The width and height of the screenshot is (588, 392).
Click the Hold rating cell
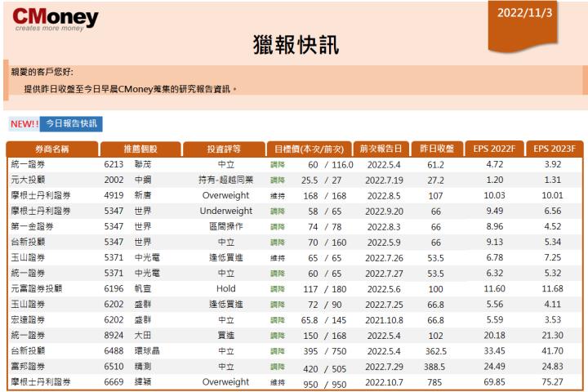tap(225, 289)
